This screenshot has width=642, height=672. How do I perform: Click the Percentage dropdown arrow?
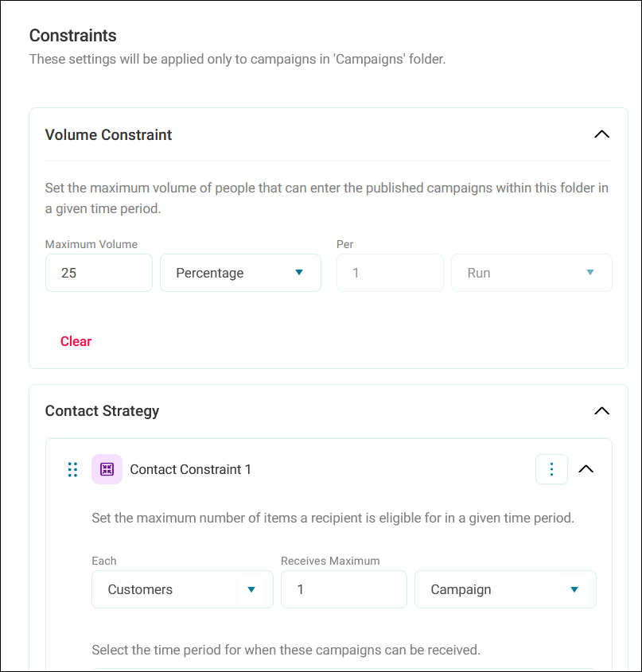(x=299, y=272)
